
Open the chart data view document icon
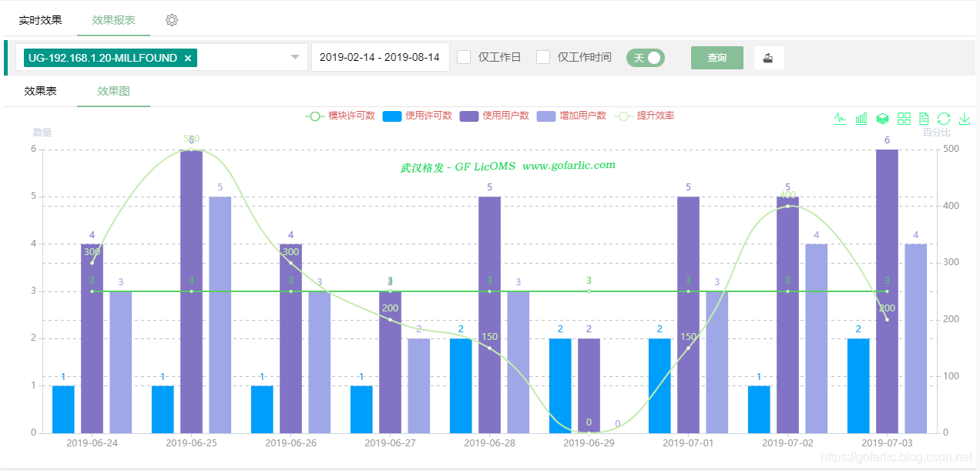tap(924, 119)
